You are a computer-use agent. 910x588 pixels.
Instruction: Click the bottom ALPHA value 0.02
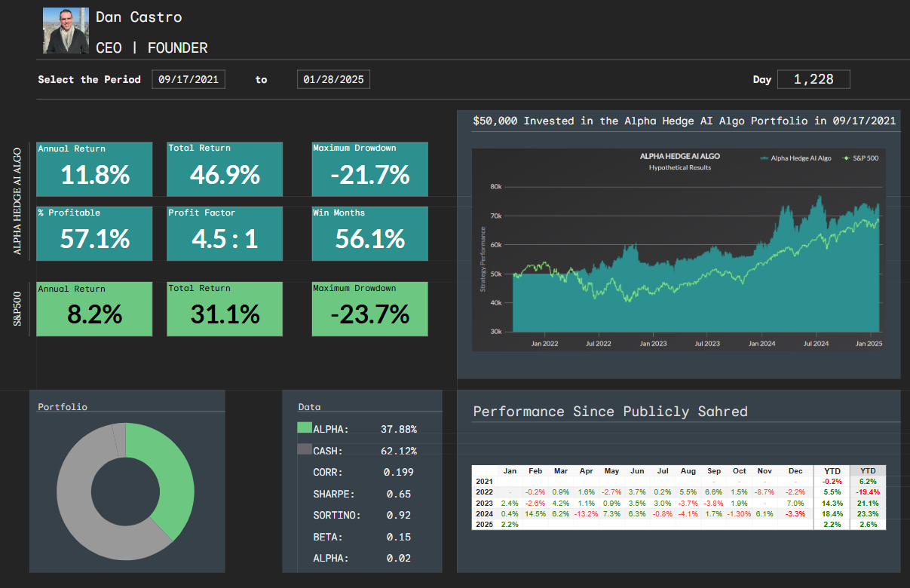(x=398, y=559)
